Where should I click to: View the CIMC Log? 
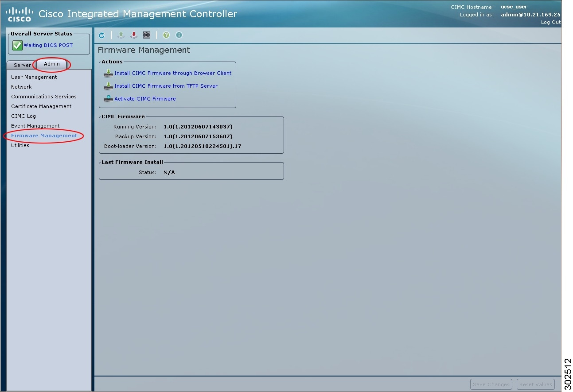tap(23, 116)
